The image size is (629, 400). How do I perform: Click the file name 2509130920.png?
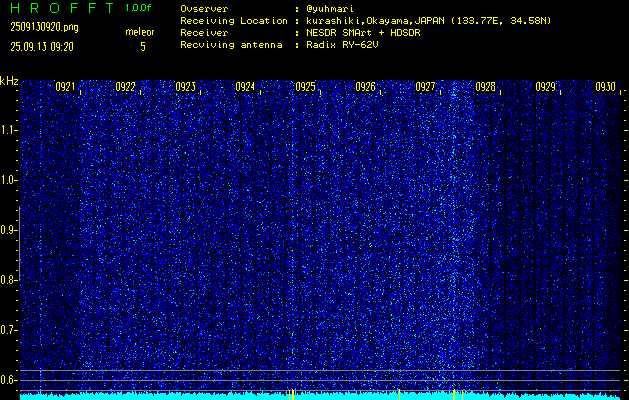pyautogui.click(x=44, y=27)
